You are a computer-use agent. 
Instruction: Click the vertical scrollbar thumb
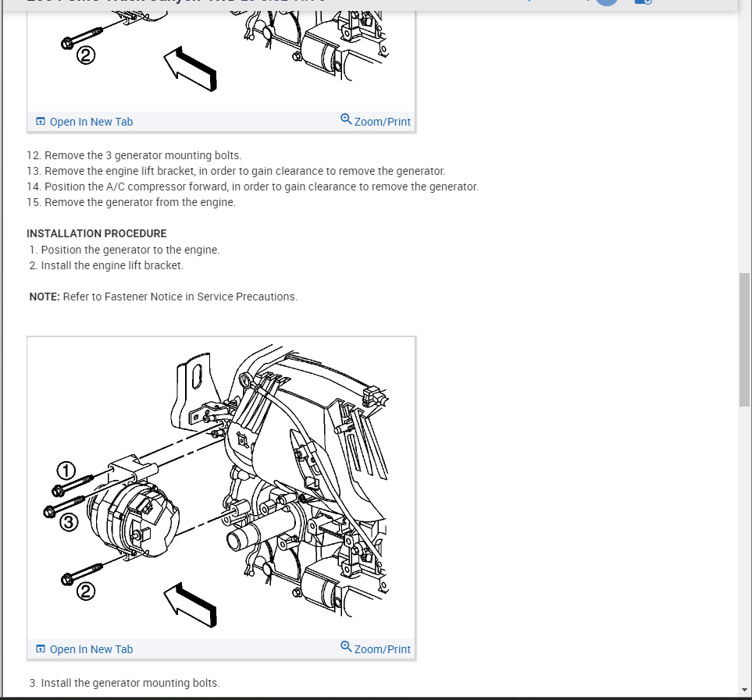click(744, 339)
